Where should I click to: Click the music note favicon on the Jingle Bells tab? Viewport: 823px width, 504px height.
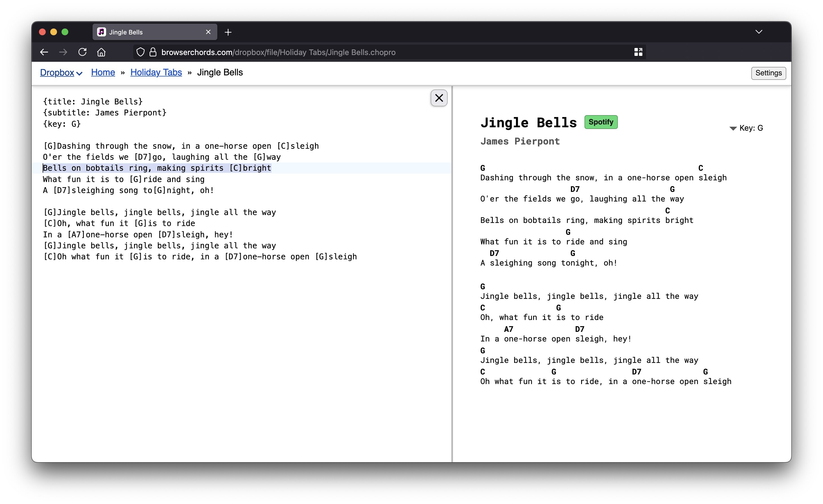[x=101, y=32]
